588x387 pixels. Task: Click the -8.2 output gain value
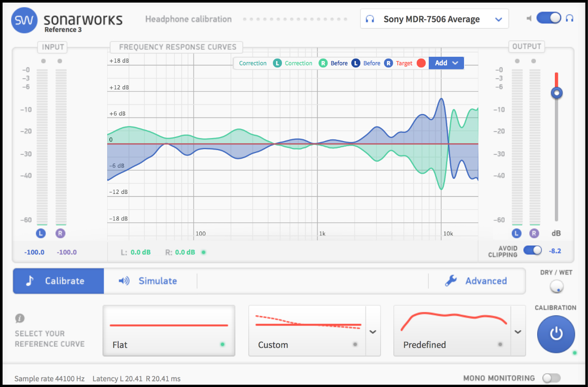(555, 251)
